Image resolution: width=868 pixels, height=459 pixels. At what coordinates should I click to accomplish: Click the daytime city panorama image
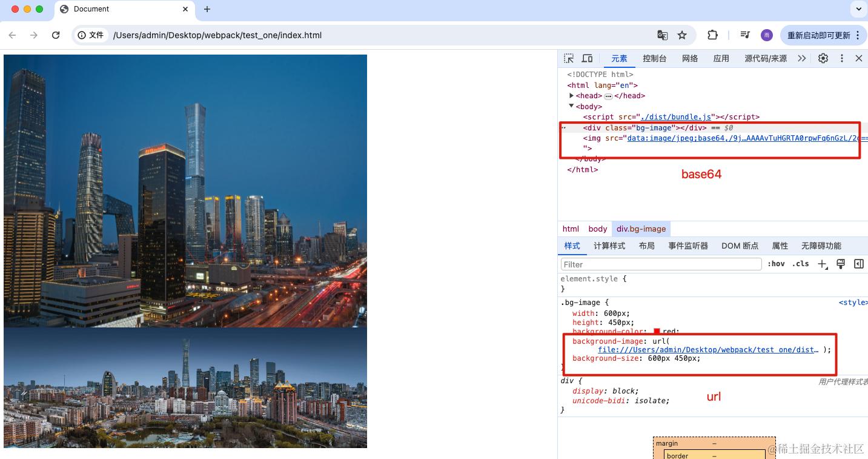[x=185, y=388]
